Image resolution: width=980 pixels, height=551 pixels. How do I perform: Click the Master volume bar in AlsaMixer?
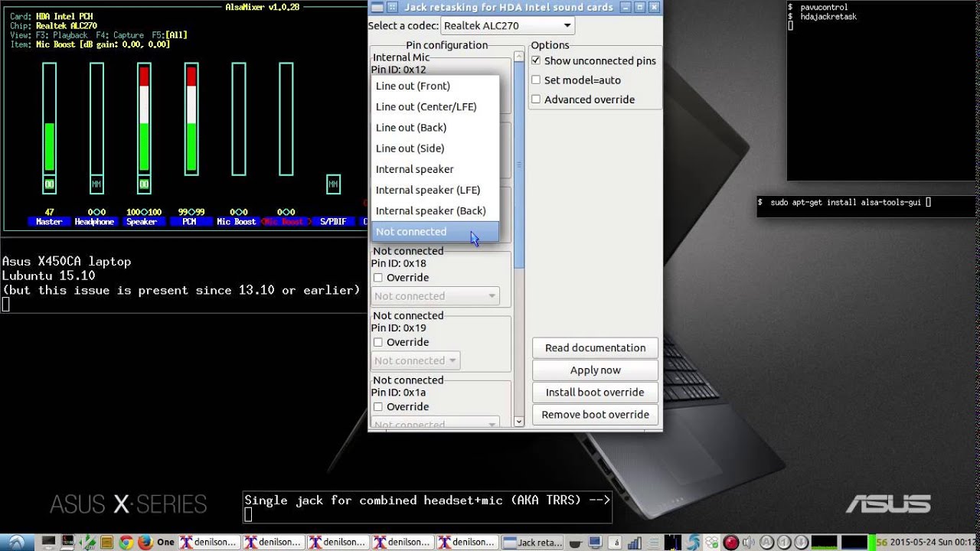[x=49, y=118]
